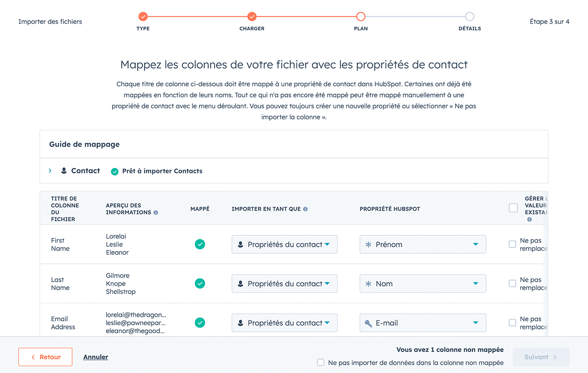Image resolution: width=588 pixels, height=373 pixels.
Task: Click the First Name column title cell
Action: point(60,245)
